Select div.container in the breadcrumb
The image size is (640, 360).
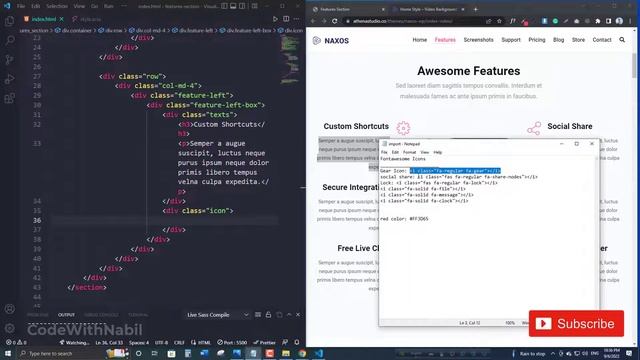tap(74, 31)
